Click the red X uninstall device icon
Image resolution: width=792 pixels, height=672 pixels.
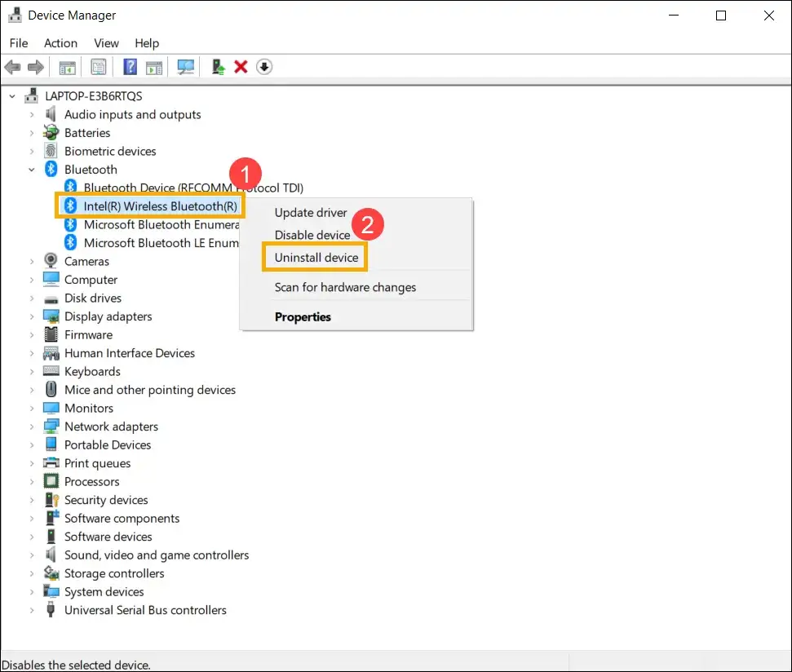241,67
